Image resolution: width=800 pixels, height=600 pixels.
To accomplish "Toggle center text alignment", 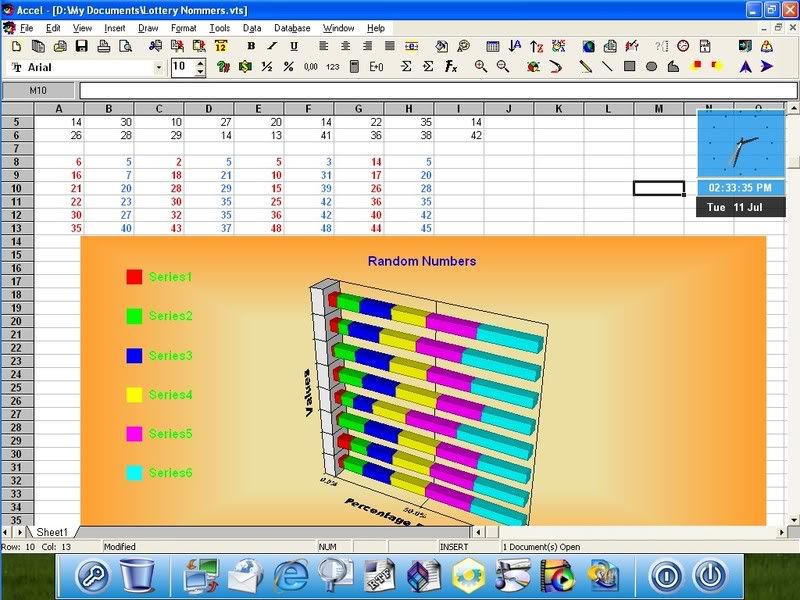I will (x=345, y=46).
